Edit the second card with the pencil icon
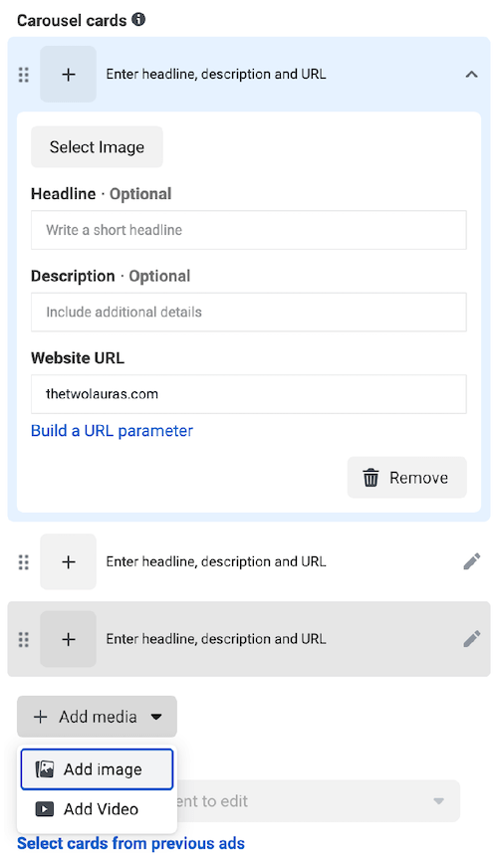 pos(471,561)
